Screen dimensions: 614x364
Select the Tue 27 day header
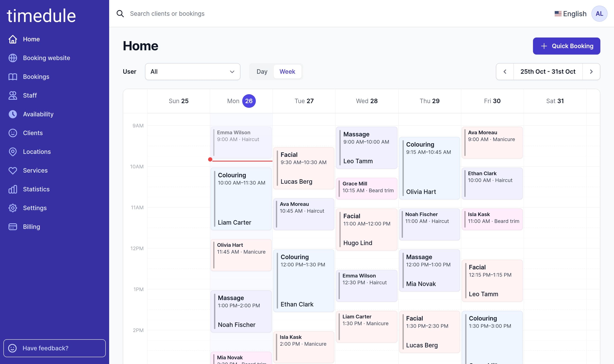(x=304, y=101)
